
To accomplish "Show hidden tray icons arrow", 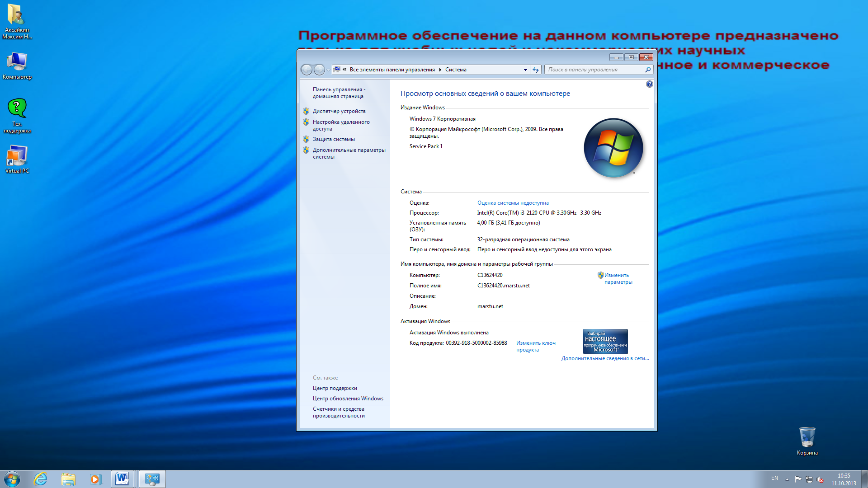I will point(787,479).
